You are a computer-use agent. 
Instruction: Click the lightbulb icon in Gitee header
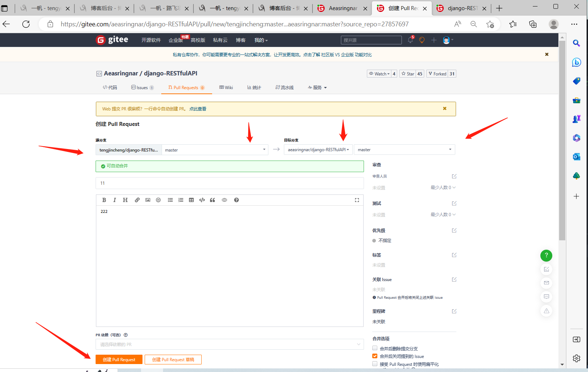tap(422, 40)
